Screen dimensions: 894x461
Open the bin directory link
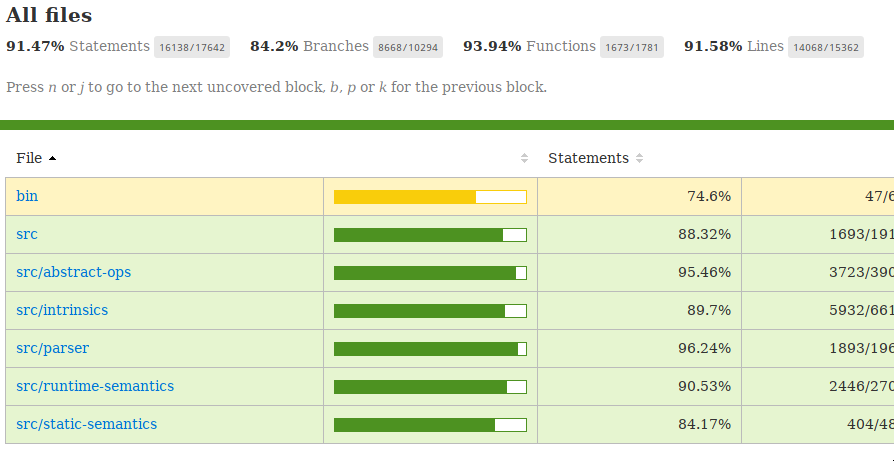click(x=27, y=197)
